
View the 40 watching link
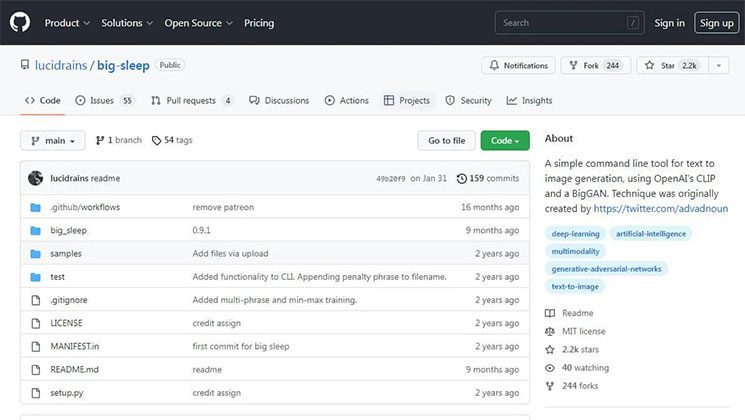[x=577, y=368]
